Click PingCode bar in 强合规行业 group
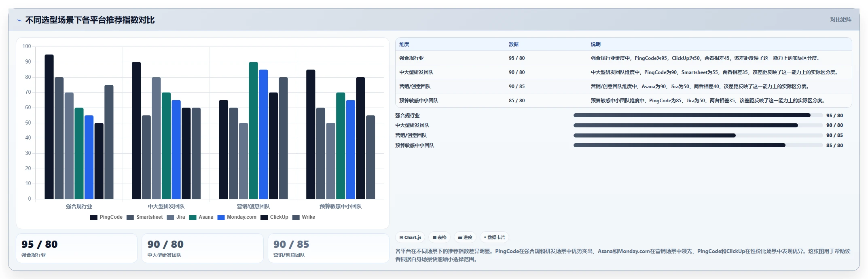Image resolution: width=868 pixels, height=279 pixels. point(49,127)
